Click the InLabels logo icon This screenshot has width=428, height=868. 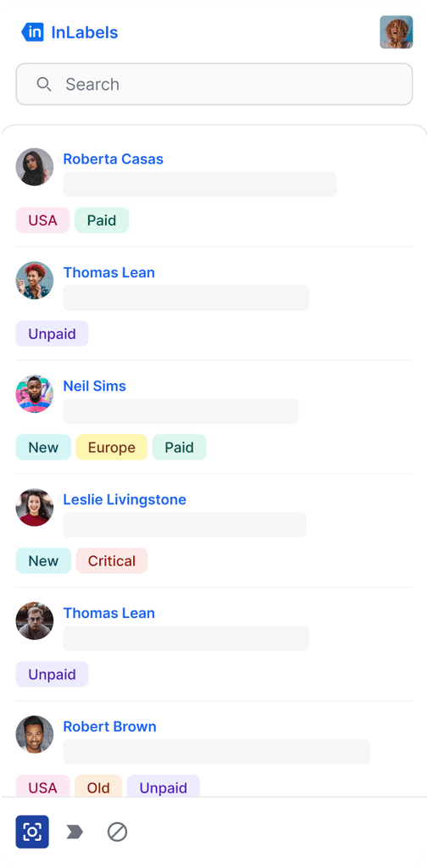pos(32,32)
